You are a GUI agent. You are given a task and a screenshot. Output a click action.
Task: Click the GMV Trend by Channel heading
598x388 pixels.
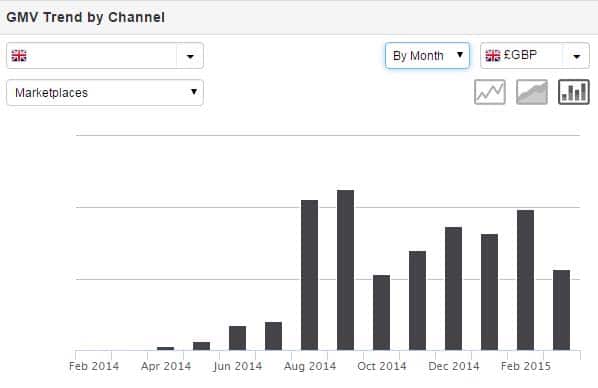tap(86, 17)
